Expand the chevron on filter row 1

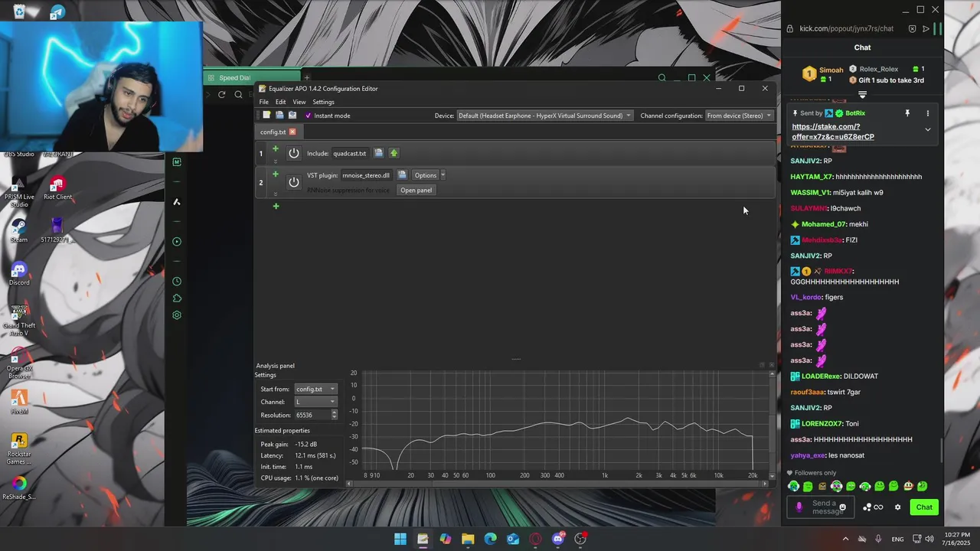[276, 161]
